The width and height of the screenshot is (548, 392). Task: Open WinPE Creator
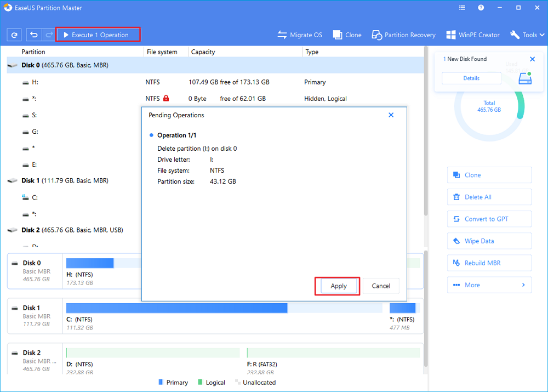(x=473, y=35)
